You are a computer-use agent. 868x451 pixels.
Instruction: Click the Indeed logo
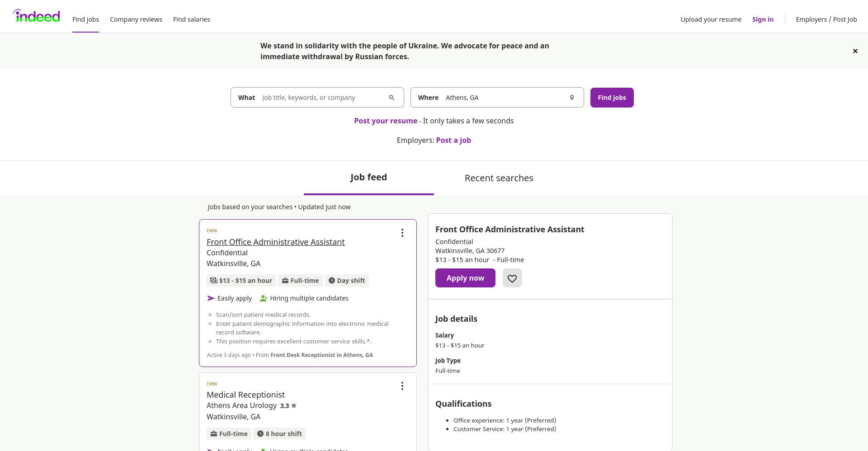click(x=36, y=16)
